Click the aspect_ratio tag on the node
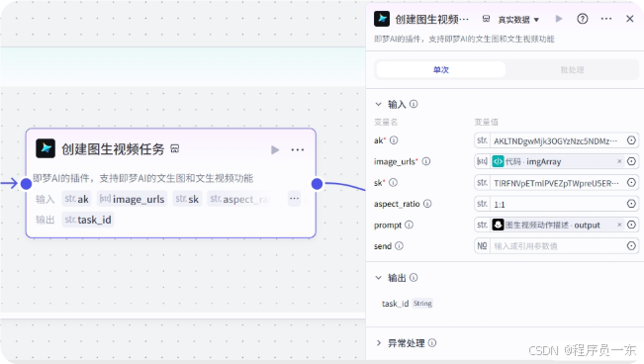Viewport: 644px width, 364px height. point(239,199)
